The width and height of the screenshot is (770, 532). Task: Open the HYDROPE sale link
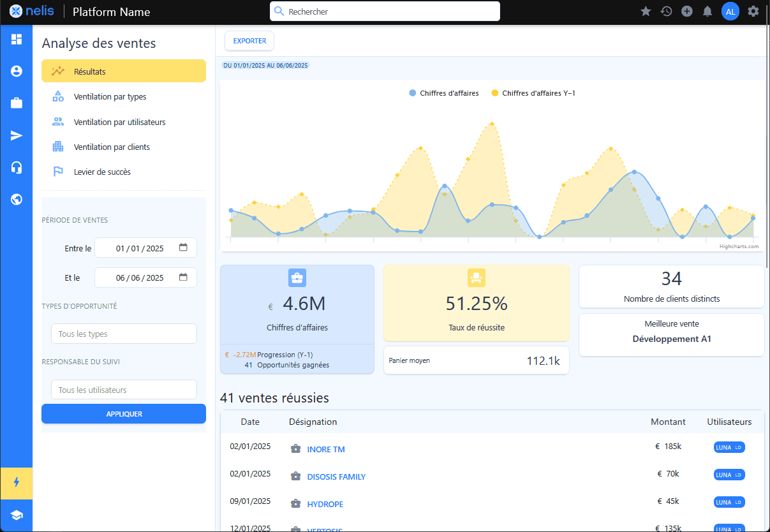pos(325,504)
